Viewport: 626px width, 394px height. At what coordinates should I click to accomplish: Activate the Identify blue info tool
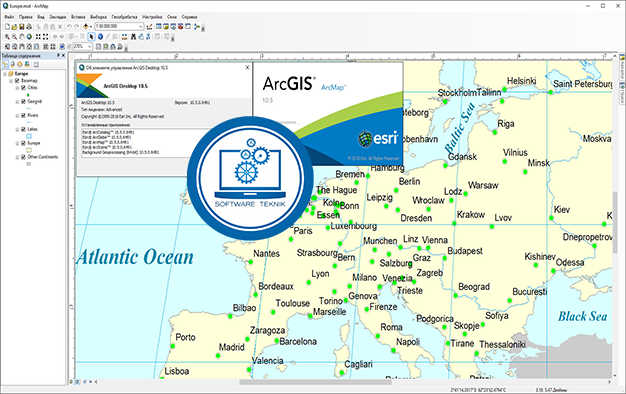coord(100,36)
